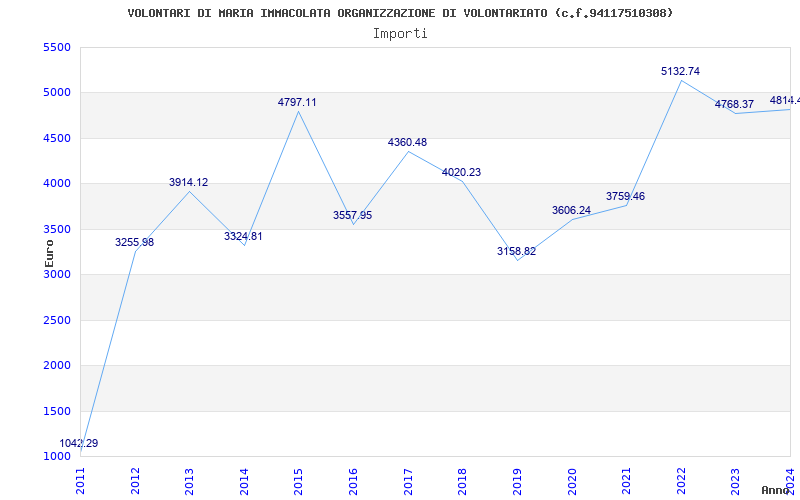The image size is (800, 500).
Task: Click the 4020.23 data label
Action: [461, 172]
